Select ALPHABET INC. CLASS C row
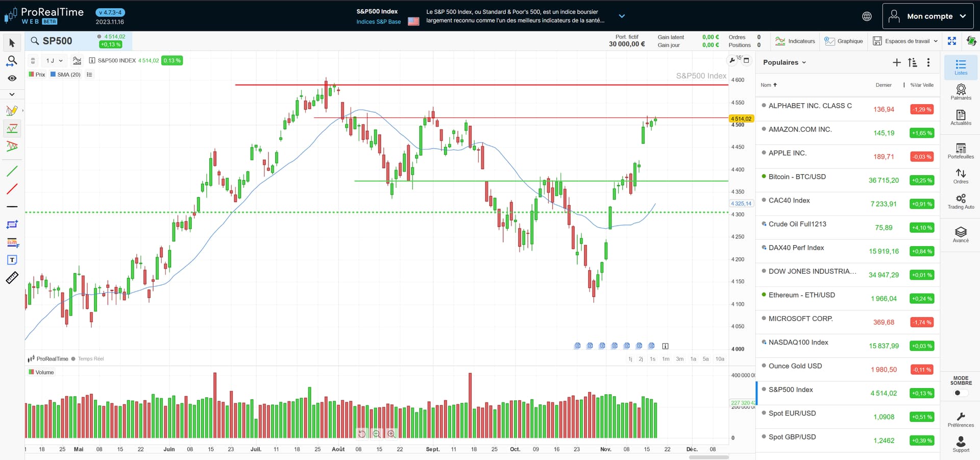The image size is (980, 460). [x=847, y=109]
